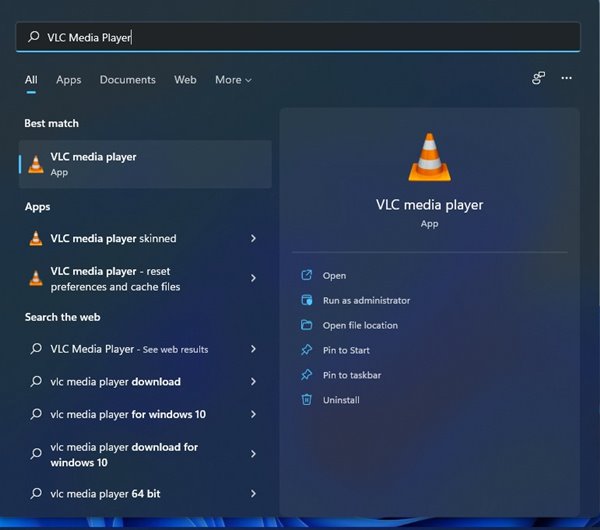The height and width of the screenshot is (530, 600).
Task: Select the Web filter tab
Action: click(185, 80)
